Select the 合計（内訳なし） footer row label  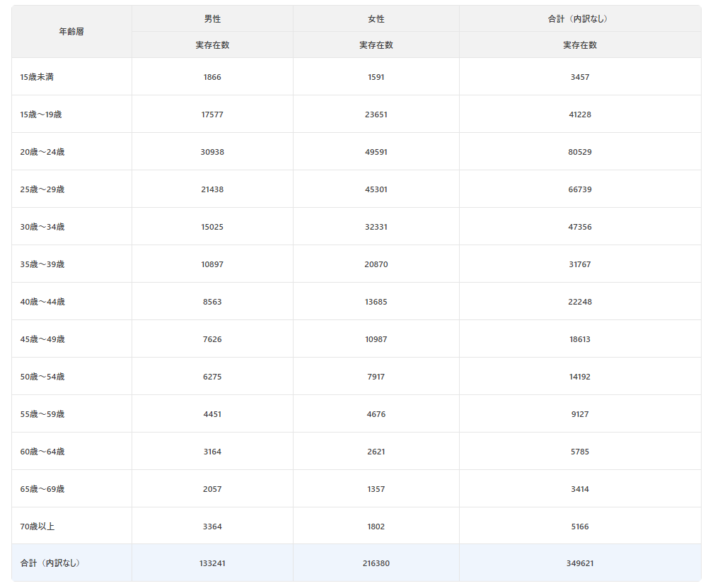pos(50,563)
